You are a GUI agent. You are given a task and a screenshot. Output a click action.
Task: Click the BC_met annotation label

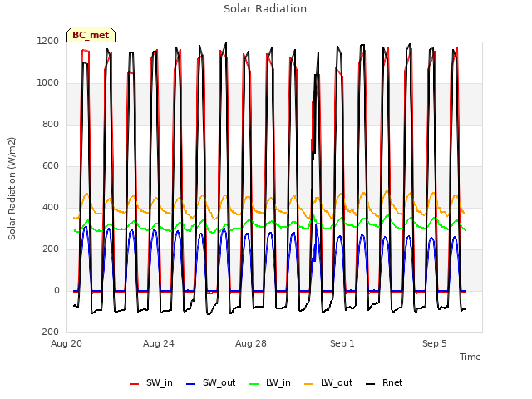(x=91, y=35)
